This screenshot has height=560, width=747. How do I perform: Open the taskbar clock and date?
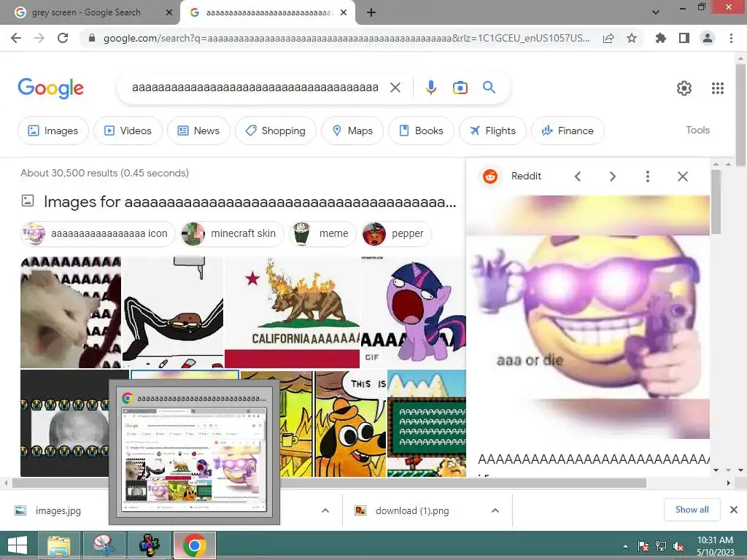(716, 546)
